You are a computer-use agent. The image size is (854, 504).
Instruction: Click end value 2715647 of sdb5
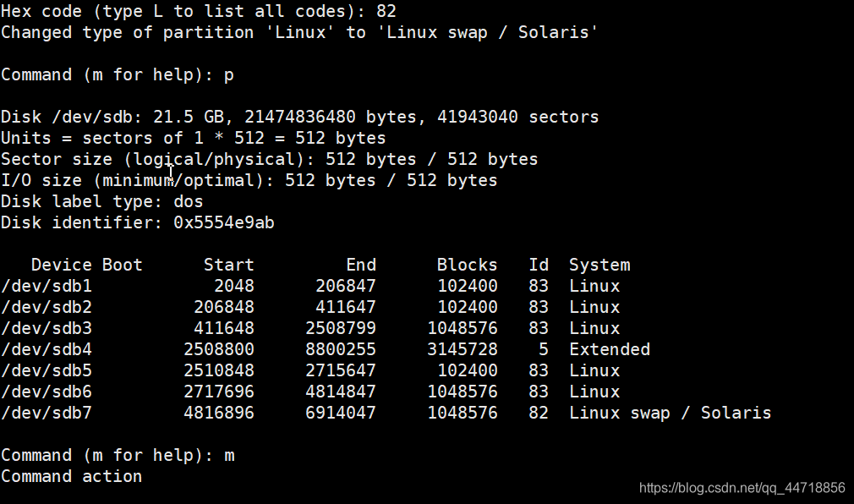[341, 370]
